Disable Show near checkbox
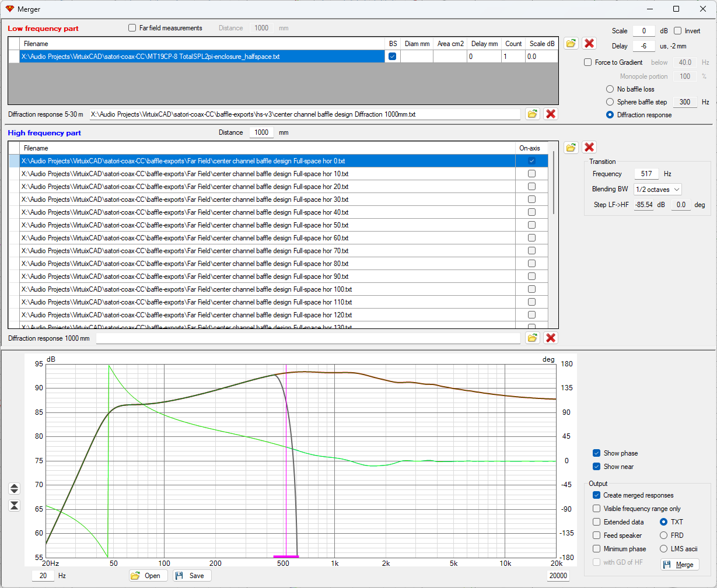The width and height of the screenshot is (717, 588). point(596,467)
